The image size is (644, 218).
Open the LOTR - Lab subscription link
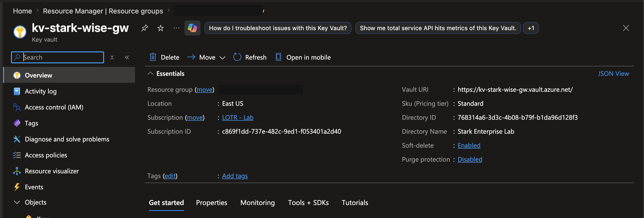tap(238, 118)
